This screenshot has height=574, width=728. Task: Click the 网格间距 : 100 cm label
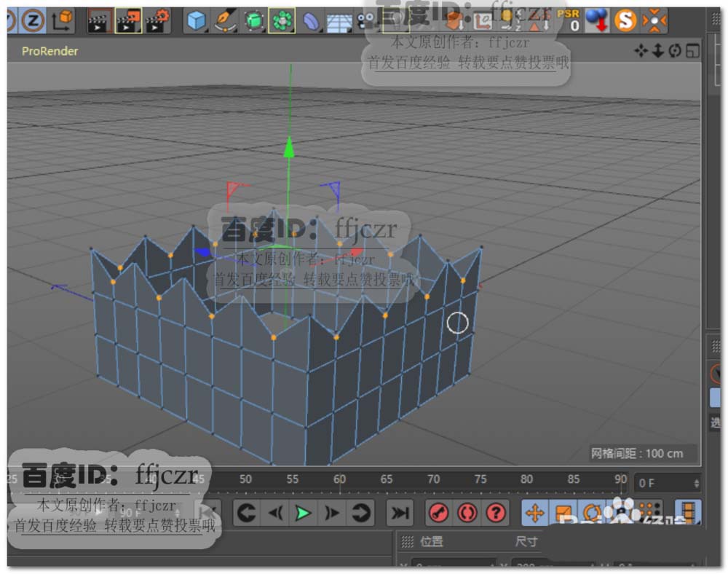coord(636,453)
